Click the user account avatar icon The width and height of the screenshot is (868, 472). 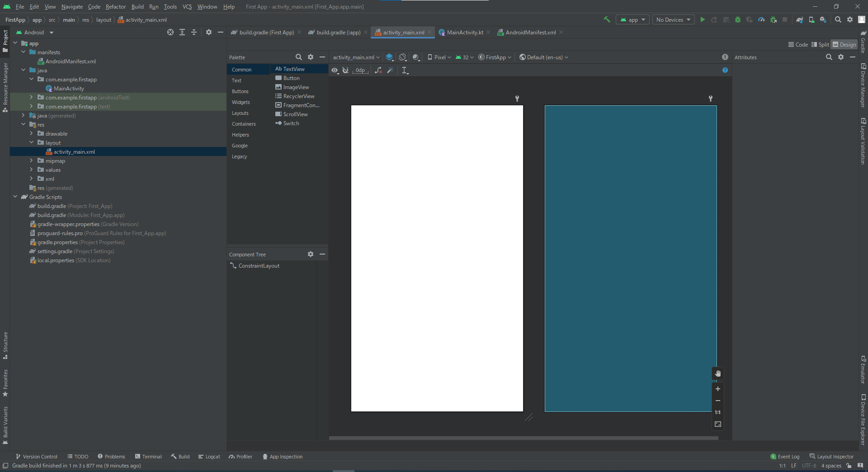pos(862,19)
